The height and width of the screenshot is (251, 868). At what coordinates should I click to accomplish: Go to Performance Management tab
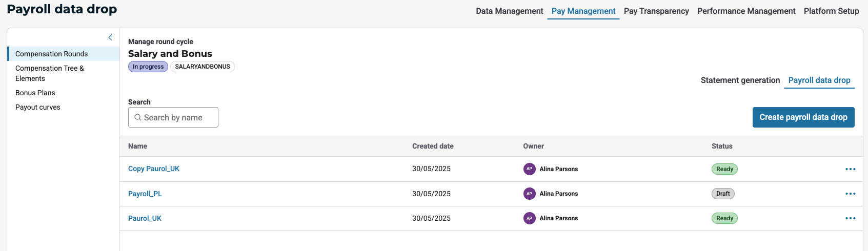point(746,11)
